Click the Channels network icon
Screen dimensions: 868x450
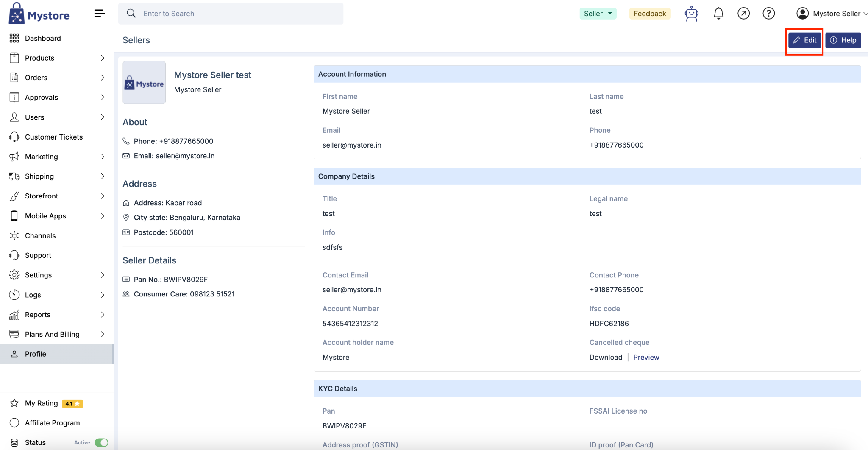pos(14,235)
